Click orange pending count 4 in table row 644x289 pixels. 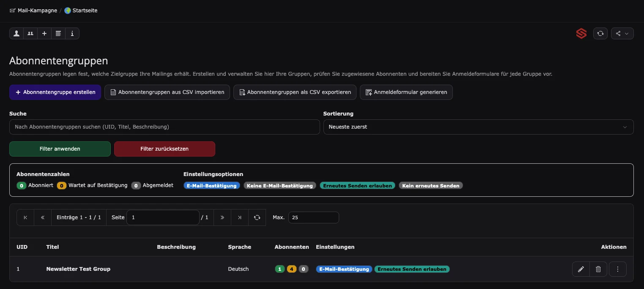click(x=291, y=269)
